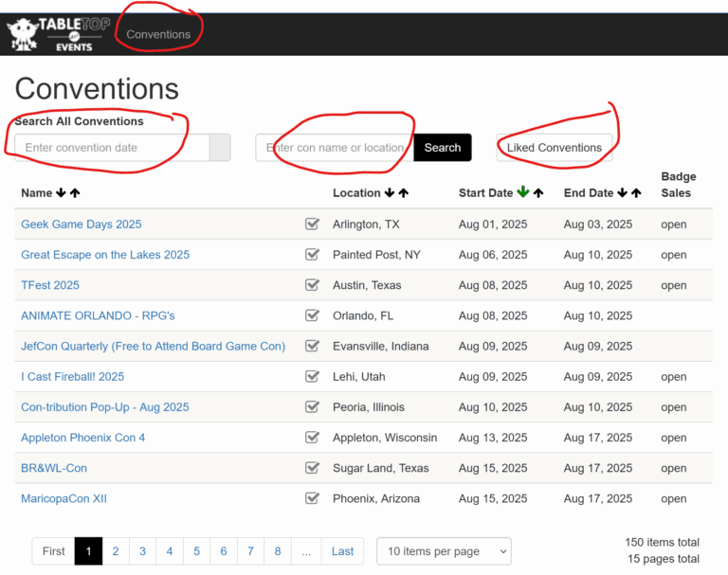Viewport: 728px width, 575px height.
Task: Open the Conventions menu item
Action: pos(158,34)
